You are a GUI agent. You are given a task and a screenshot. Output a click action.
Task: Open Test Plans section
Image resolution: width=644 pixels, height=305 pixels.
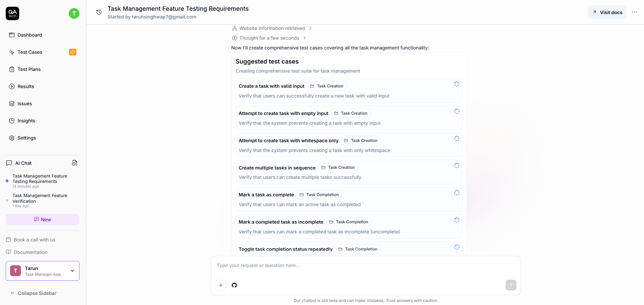click(x=42, y=69)
